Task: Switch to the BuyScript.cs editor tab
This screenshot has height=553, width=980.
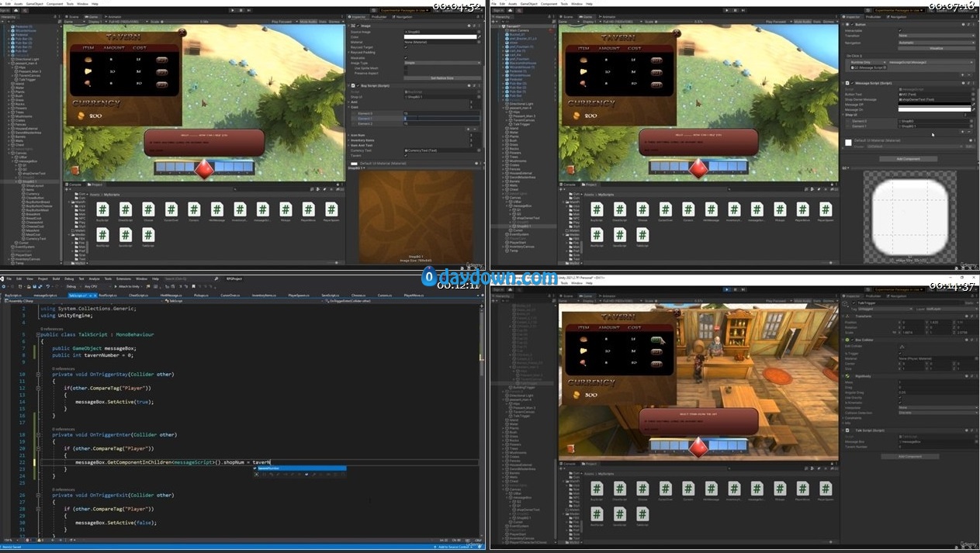Action: [x=14, y=296]
